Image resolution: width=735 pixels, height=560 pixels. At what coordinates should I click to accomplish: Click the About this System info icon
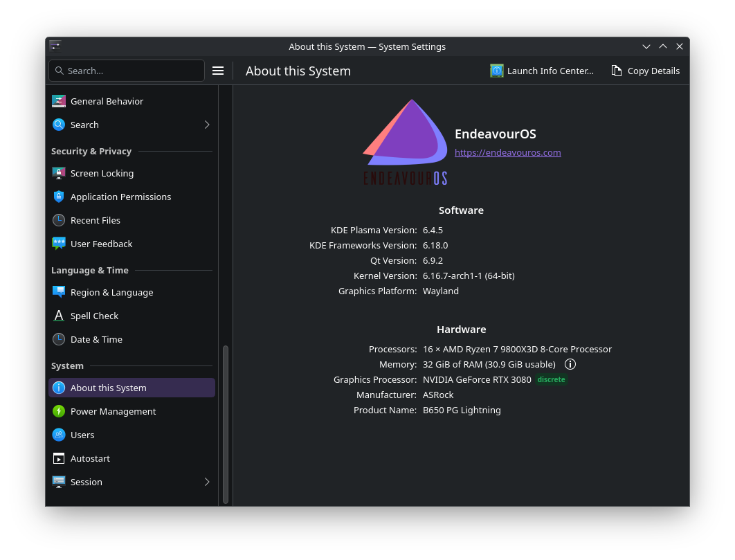(59, 388)
